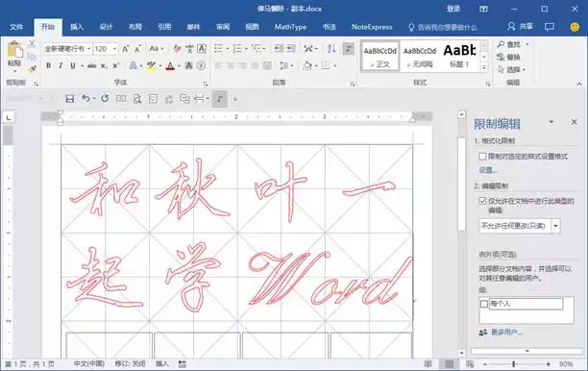This screenshot has width=588, height=371.
Task: Save document via quick access floppy icon
Action: (70, 99)
